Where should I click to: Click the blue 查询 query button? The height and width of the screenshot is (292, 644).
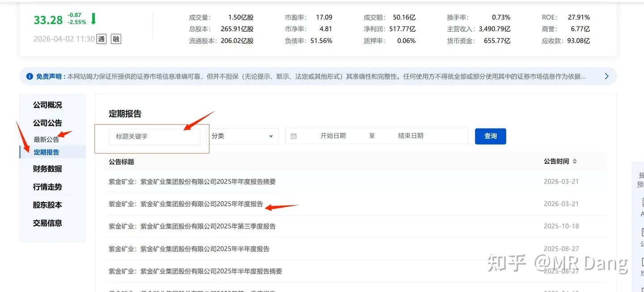(490, 136)
